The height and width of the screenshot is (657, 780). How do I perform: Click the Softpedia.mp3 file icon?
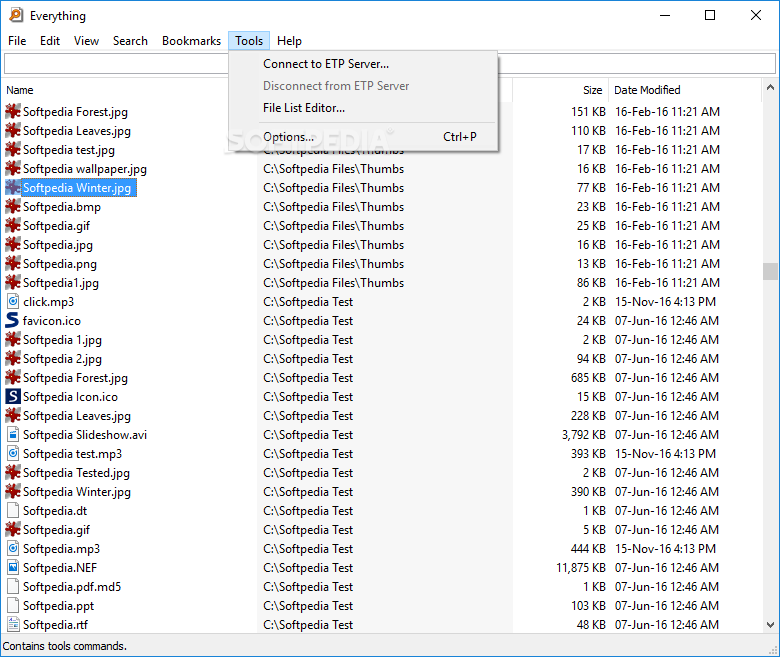(x=13, y=548)
